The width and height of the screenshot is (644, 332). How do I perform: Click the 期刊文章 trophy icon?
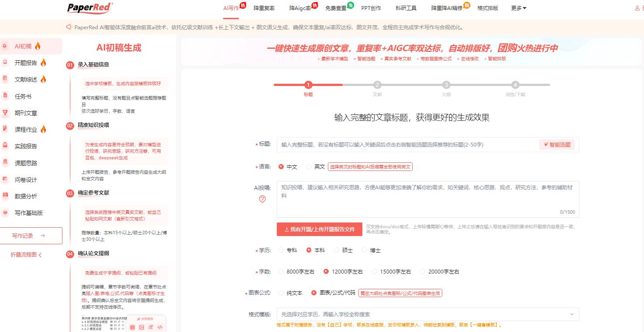[x=5, y=113]
